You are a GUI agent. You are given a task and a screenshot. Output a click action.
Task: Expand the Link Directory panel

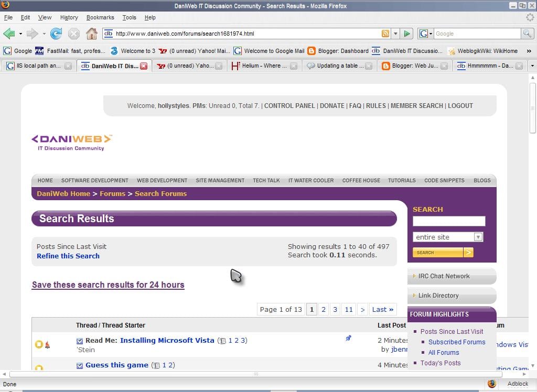(452, 296)
